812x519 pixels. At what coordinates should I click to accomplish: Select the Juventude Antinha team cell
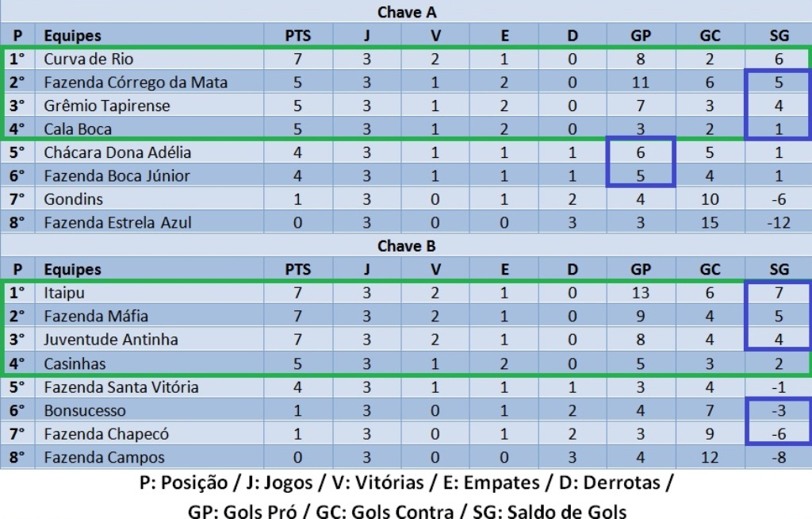(111, 340)
